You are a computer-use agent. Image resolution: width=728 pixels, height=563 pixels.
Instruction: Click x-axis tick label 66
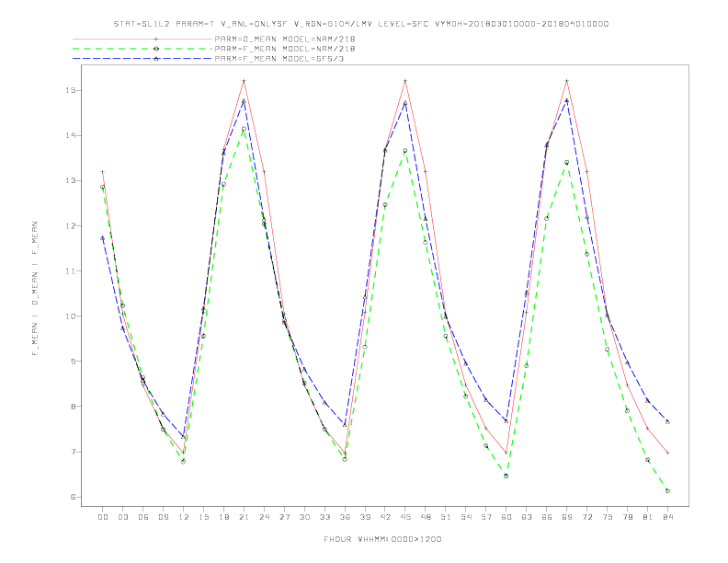[547, 517]
